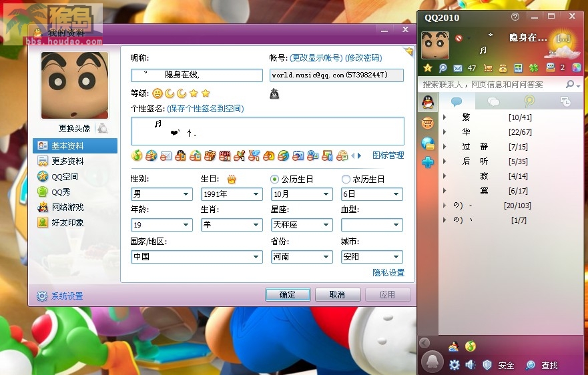Image resolution: width=588 pixels, height=375 pixels.
Task: Click the 修改密码 link
Action: 363,58
